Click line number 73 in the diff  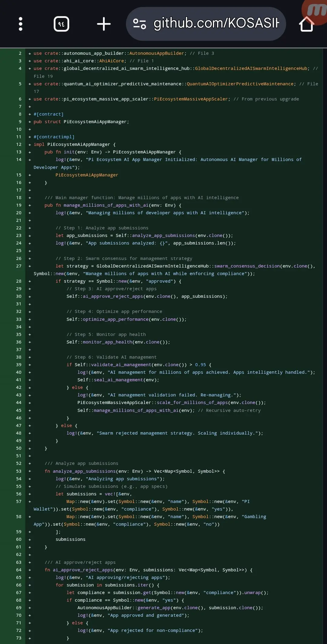coord(19,638)
